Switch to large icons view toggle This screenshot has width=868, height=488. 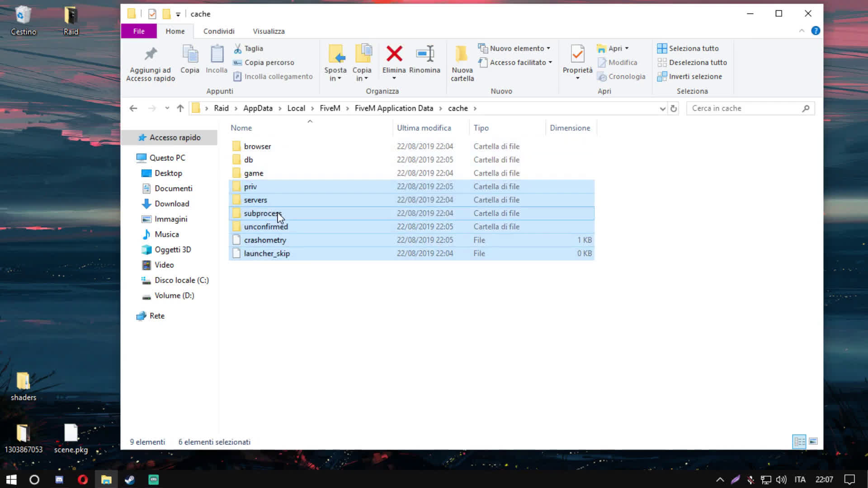point(813,441)
